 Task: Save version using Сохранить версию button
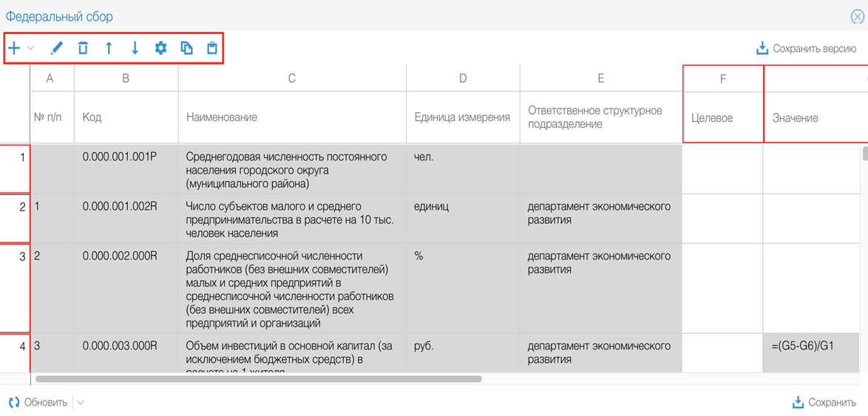pyautogui.click(x=806, y=49)
